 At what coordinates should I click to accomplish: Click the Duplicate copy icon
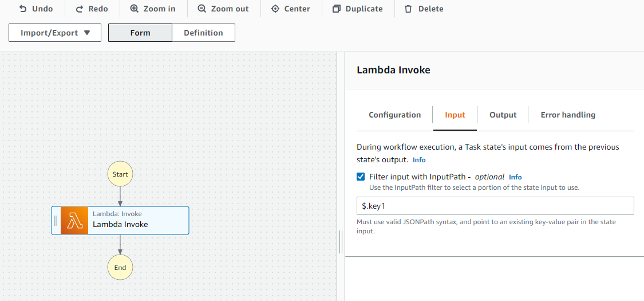(337, 9)
